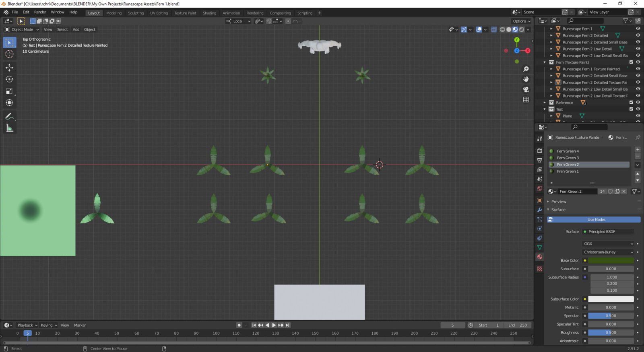This screenshot has width=644, height=352.
Task: Switch to the UV Editing workspace tab
Action: 159,13
